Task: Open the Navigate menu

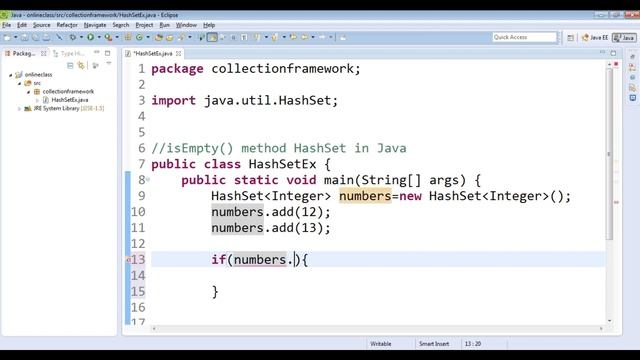Action: [95, 25]
